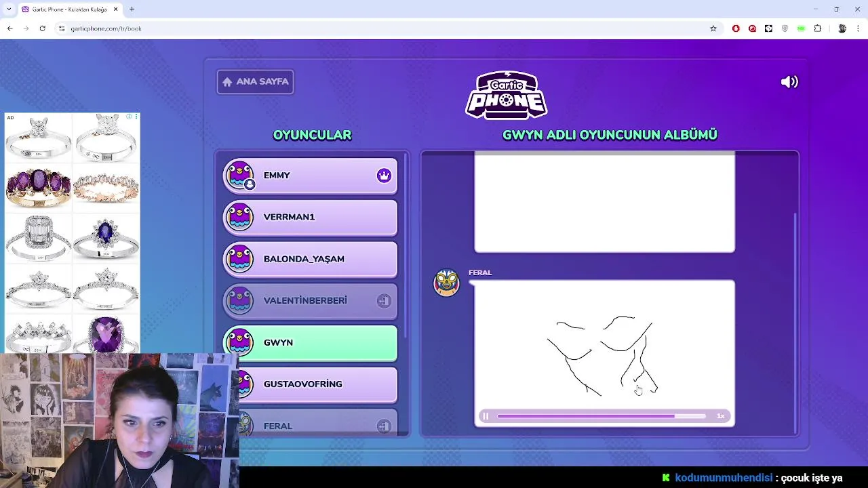Image resolution: width=868 pixels, height=488 pixels.
Task: Switch to the Gartic Phone - Kulaktan Kulağa tab
Action: coord(70,9)
